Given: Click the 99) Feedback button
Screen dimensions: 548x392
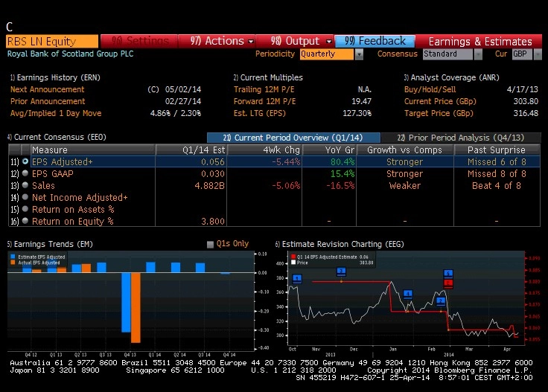Looking at the screenshot, I should [375, 41].
